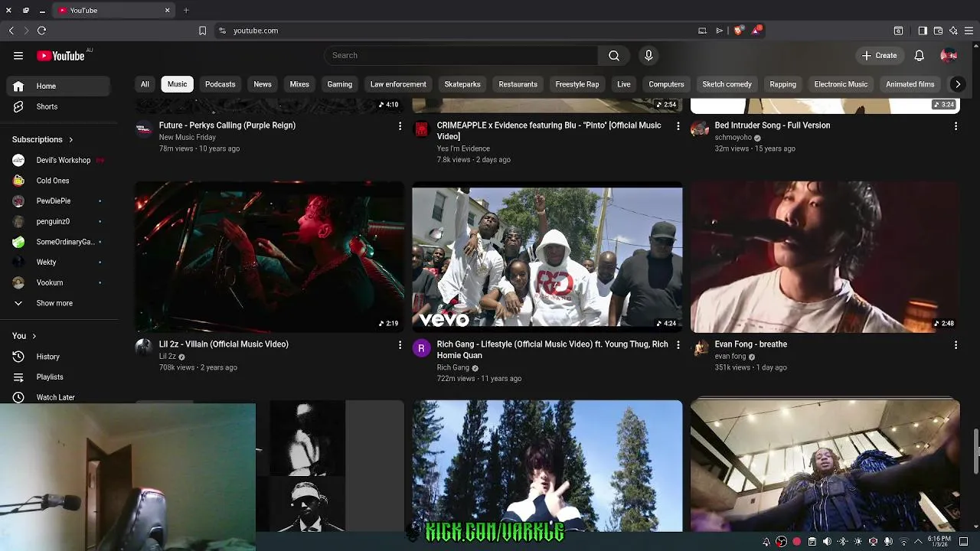Select the All category chip
This screenshot has height=551, width=980.
point(145,84)
